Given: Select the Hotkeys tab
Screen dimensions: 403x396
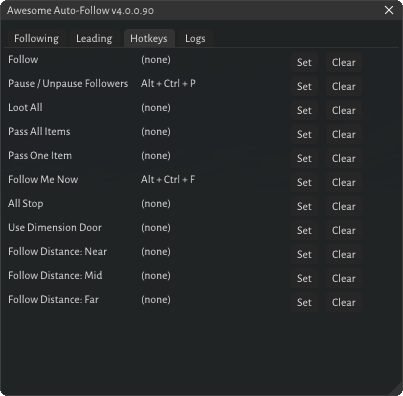Looking at the screenshot, I should (149, 38).
